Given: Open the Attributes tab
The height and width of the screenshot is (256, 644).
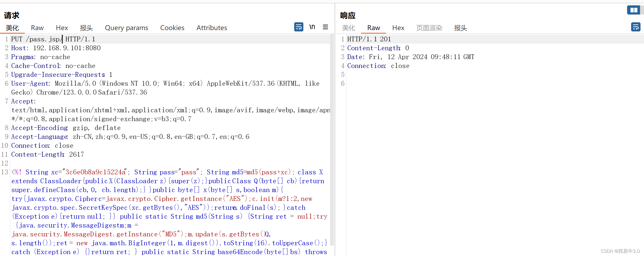Looking at the screenshot, I should point(212,28).
